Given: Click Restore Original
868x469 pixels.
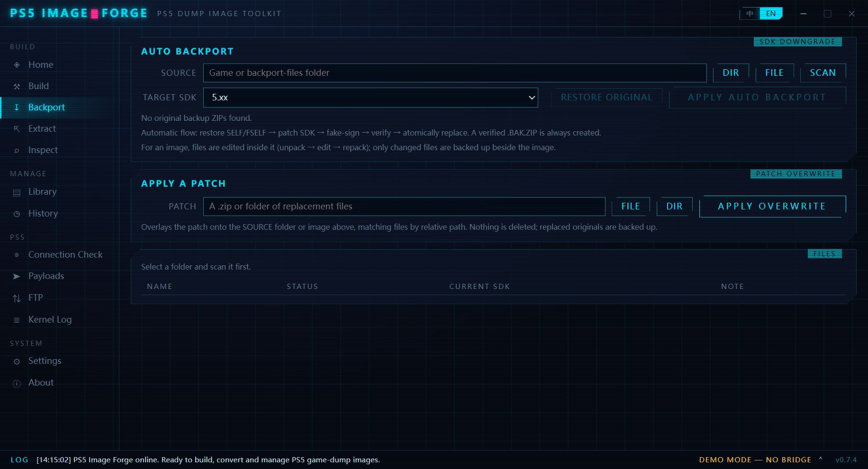Looking at the screenshot, I should 606,98.
